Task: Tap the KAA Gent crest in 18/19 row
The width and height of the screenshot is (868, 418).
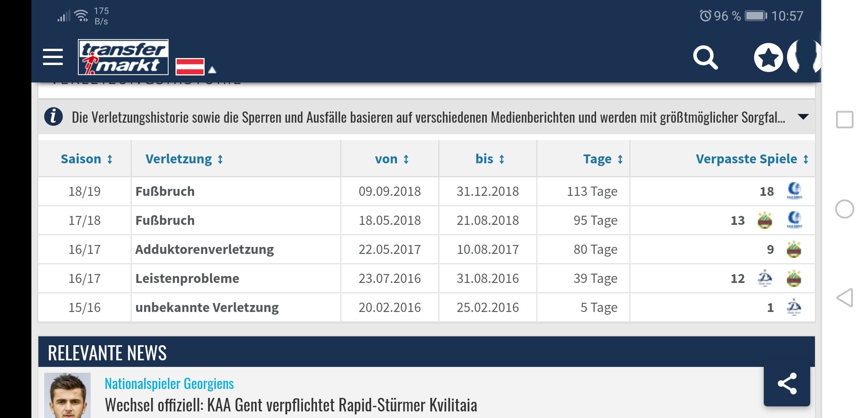Action: (x=794, y=191)
